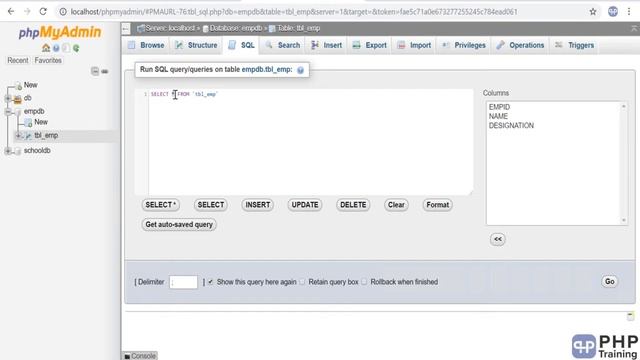Click the SELECT * query button
The width and height of the screenshot is (640, 360).
[x=161, y=205]
